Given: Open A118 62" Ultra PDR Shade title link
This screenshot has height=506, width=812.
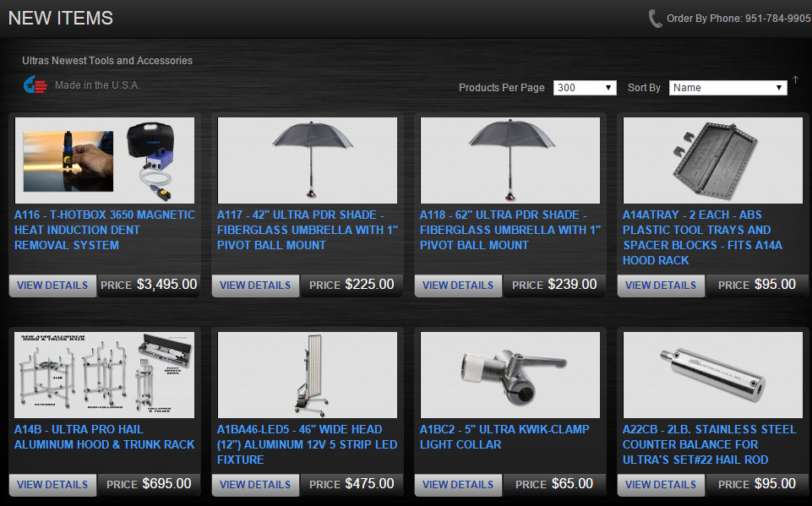Looking at the screenshot, I should pyautogui.click(x=510, y=230).
